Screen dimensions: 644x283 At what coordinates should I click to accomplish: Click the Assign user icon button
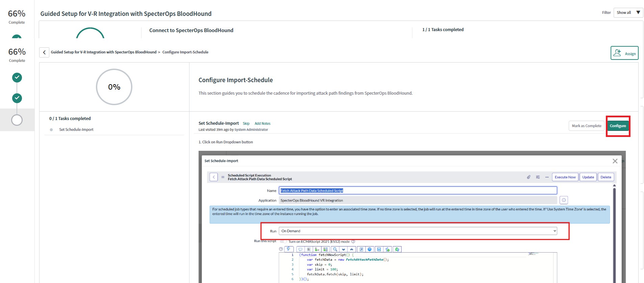click(624, 53)
